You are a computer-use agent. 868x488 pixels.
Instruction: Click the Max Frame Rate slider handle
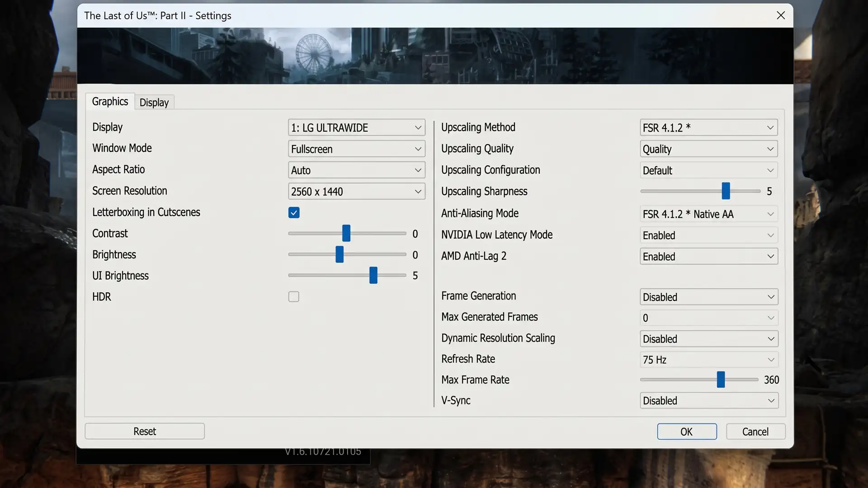tap(721, 380)
